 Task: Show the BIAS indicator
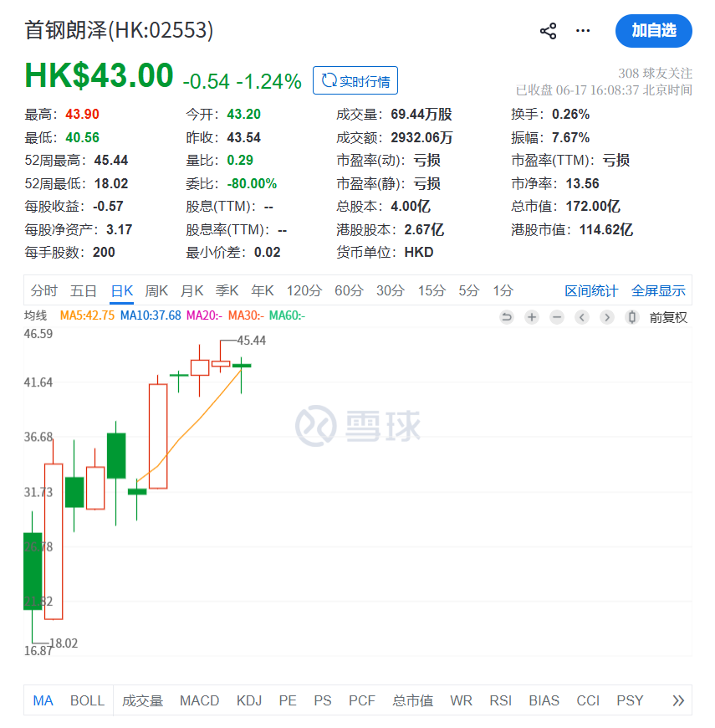coord(544,700)
